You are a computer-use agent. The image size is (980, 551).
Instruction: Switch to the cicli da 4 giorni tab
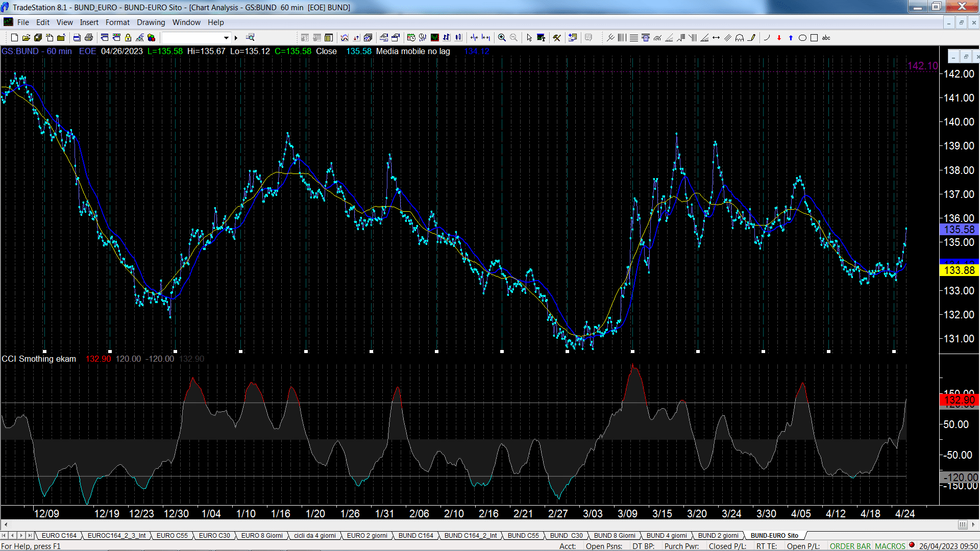point(315,535)
